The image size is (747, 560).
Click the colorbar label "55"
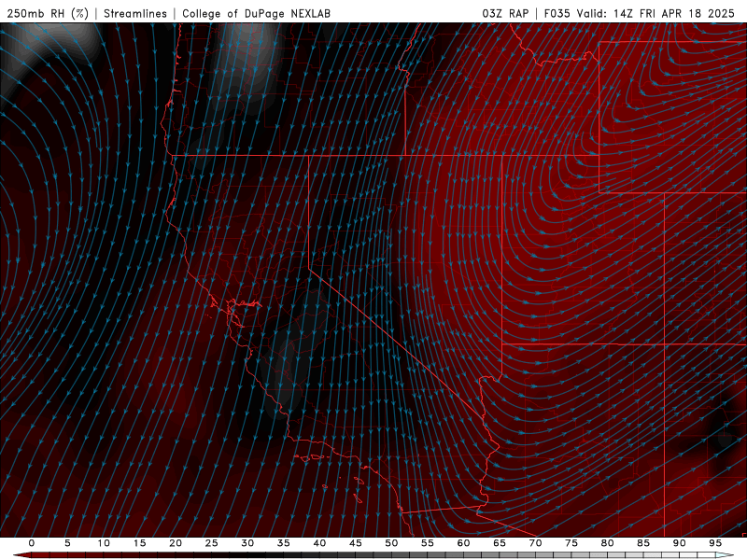(x=428, y=543)
